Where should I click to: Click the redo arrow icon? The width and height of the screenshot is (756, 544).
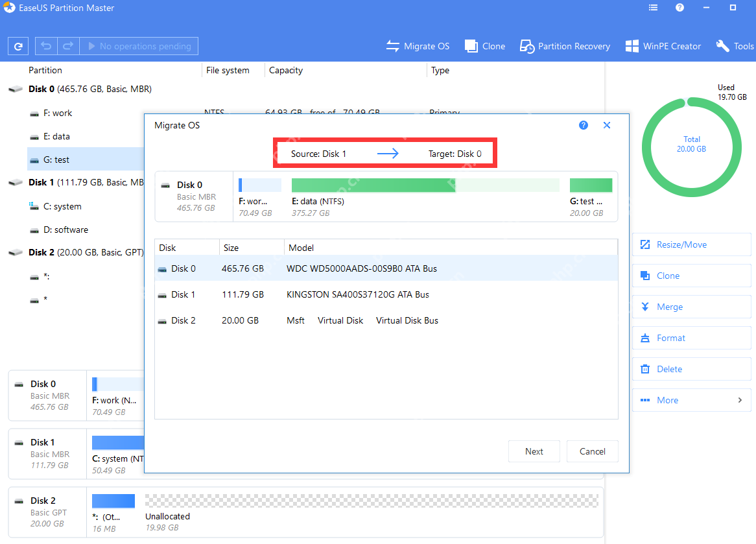pos(69,46)
